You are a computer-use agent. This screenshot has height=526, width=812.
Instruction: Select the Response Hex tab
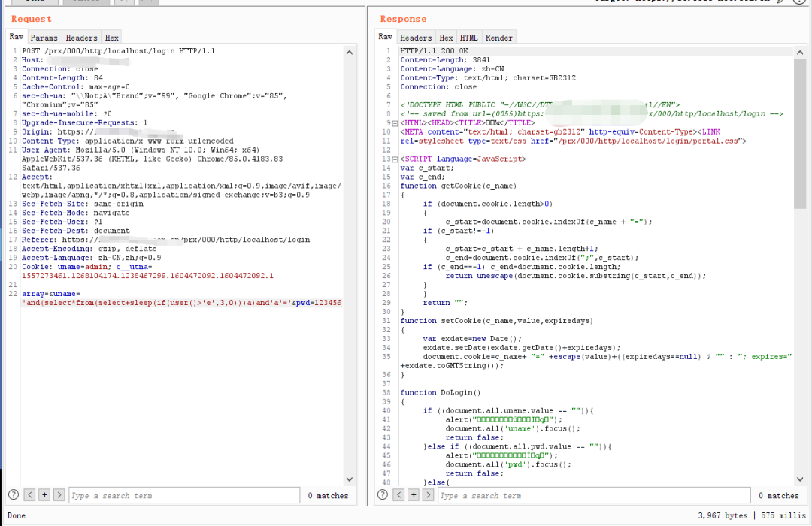(x=446, y=38)
